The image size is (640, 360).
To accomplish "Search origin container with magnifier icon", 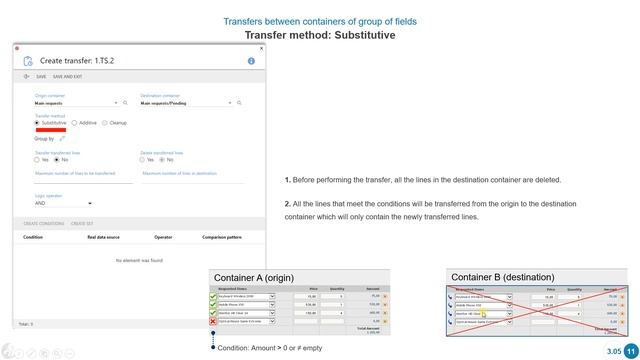I will point(125,103).
